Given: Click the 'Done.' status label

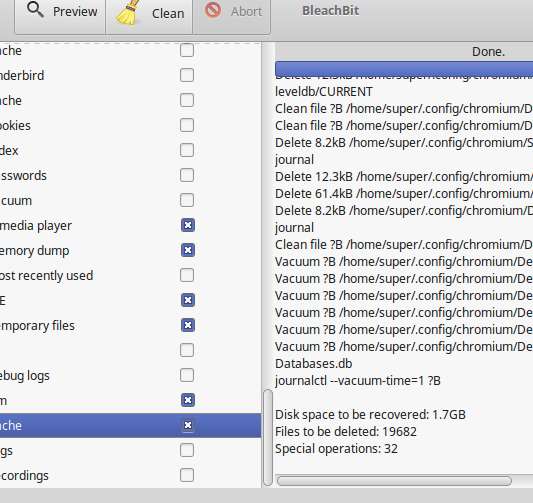Looking at the screenshot, I should click(x=488, y=52).
